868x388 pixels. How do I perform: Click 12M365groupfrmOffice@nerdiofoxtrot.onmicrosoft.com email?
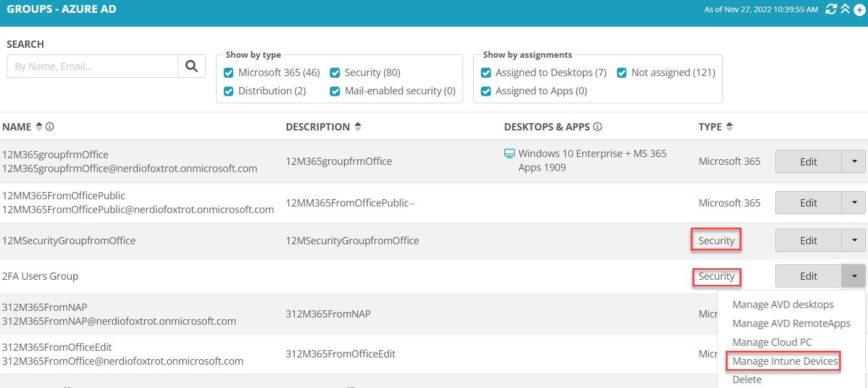(x=130, y=168)
